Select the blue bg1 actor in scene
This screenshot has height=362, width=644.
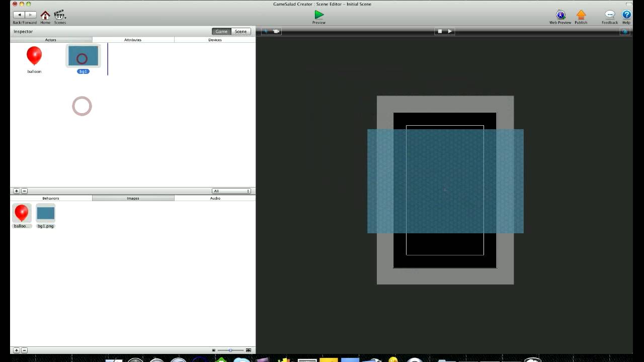pyautogui.click(x=445, y=181)
